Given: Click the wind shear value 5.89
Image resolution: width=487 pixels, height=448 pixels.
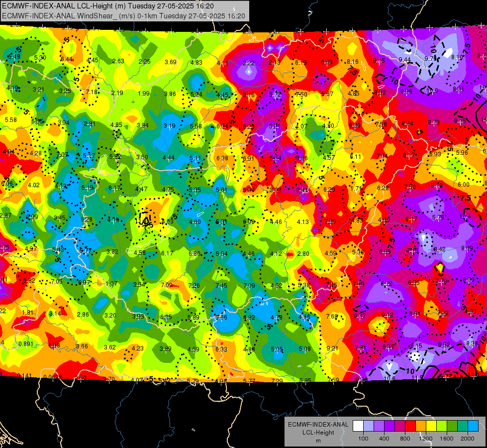Looking at the screenshot, I should [x=194, y=317].
